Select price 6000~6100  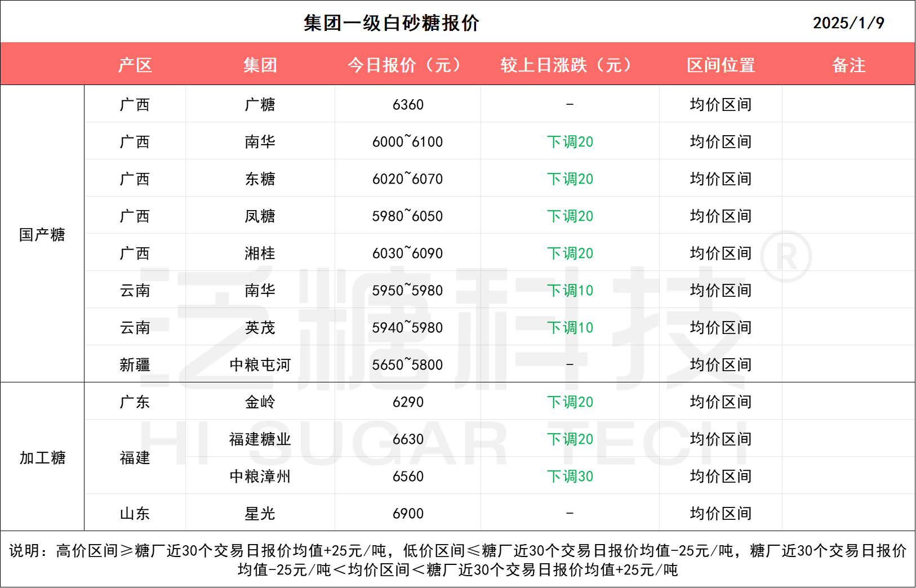[408, 141]
